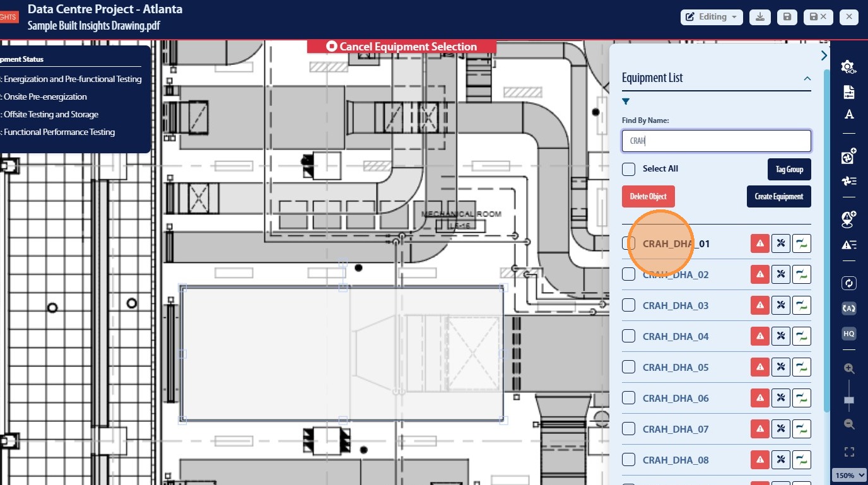The width and height of the screenshot is (868, 485).
Task: Click the tools icon for CRAH_DHA_08
Action: (x=781, y=460)
